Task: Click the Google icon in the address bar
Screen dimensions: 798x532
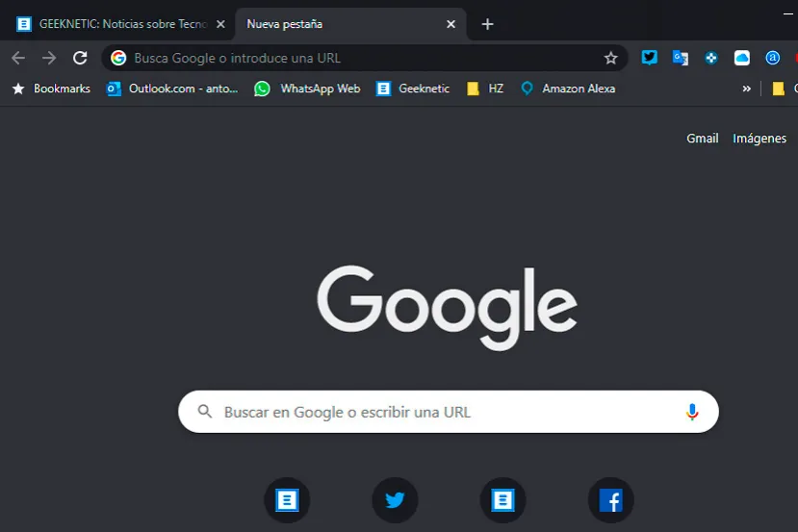Action: point(118,58)
